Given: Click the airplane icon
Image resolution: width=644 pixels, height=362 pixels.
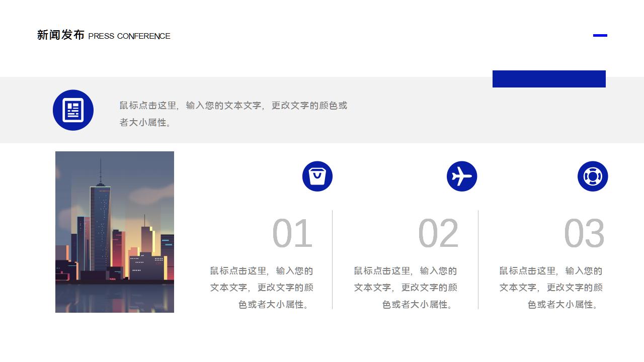Looking at the screenshot, I should pyautogui.click(x=462, y=176).
